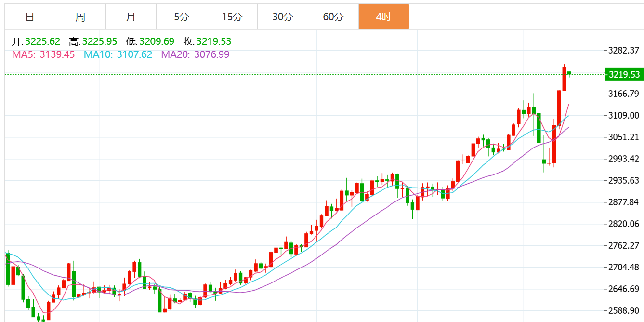The height and width of the screenshot is (322, 644).
Task: Select the 周 weekly timeframe tab
Action: click(80, 17)
